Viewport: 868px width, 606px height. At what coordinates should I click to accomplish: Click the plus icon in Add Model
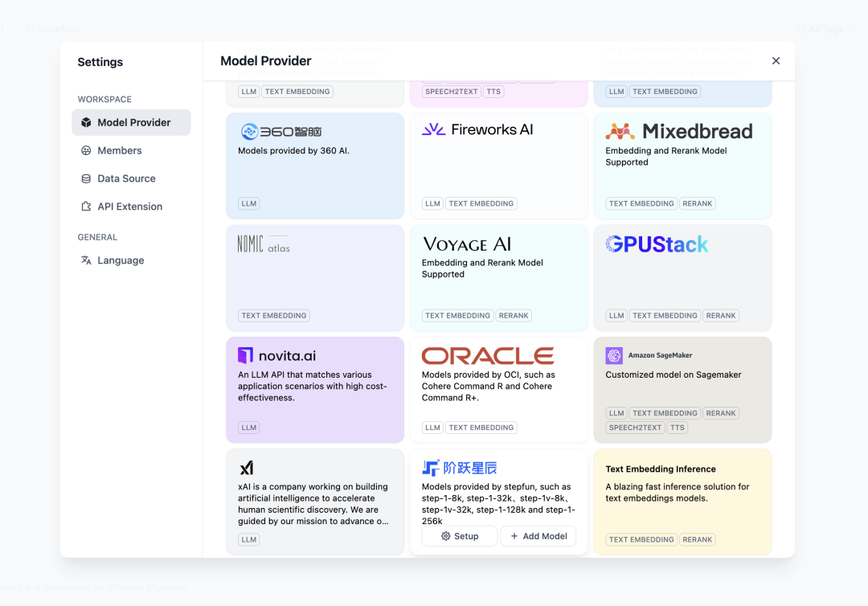coord(514,536)
